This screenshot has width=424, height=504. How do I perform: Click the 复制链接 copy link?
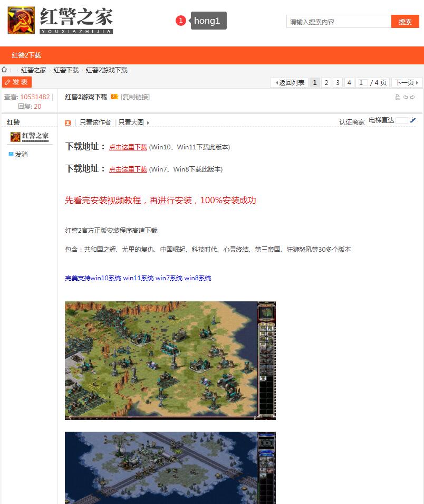point(135,97)
